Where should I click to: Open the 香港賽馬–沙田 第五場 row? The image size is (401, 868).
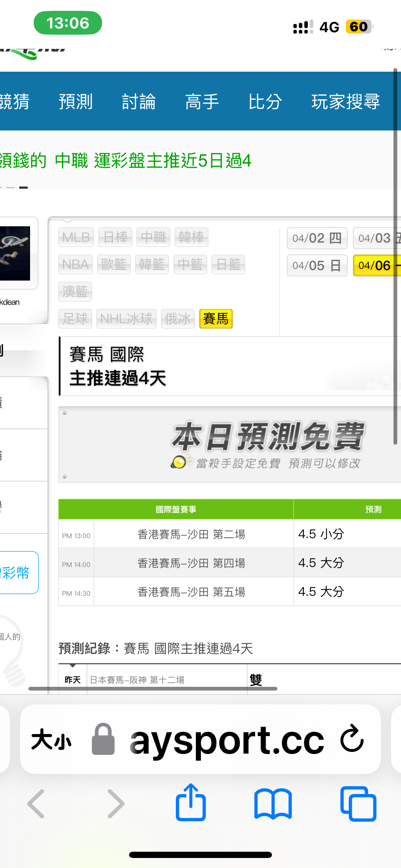tap(191, 592)
